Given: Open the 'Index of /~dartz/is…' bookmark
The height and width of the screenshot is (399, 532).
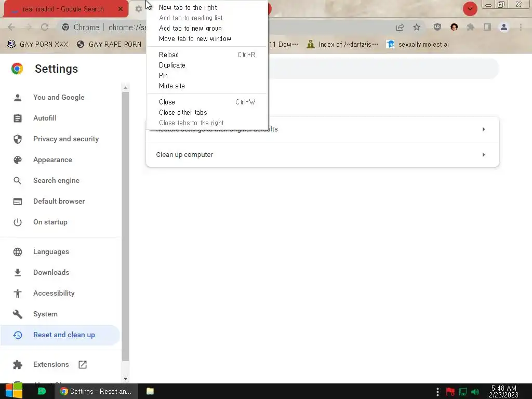Looking at the screenshot, I should pyautogui.click(x=342, y=45).
